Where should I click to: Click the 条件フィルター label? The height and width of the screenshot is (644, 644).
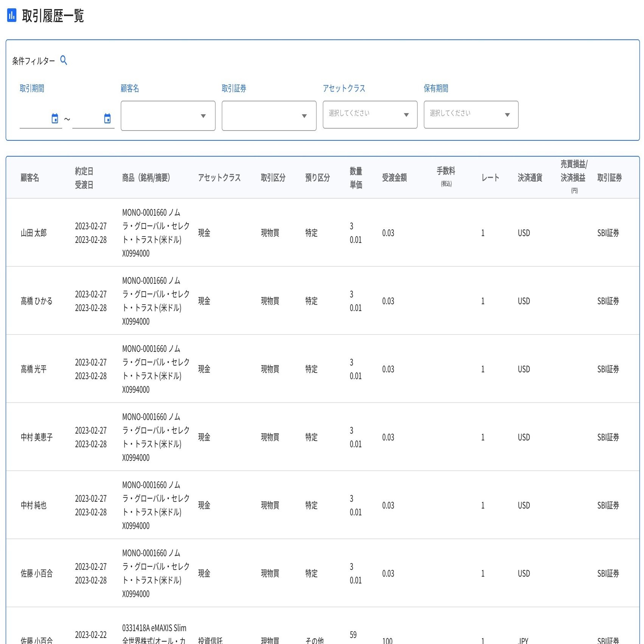(33, 61)
